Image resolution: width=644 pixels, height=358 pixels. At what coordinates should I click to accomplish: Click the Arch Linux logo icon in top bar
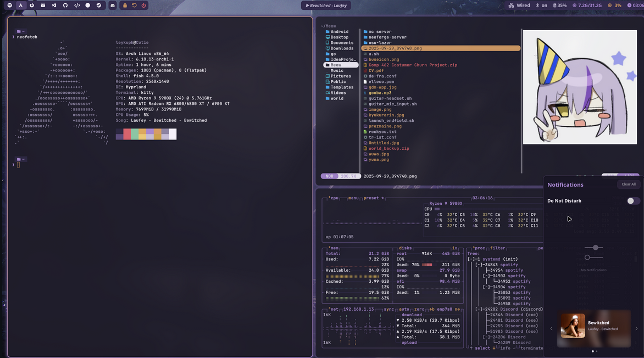(x=20, y=5)
